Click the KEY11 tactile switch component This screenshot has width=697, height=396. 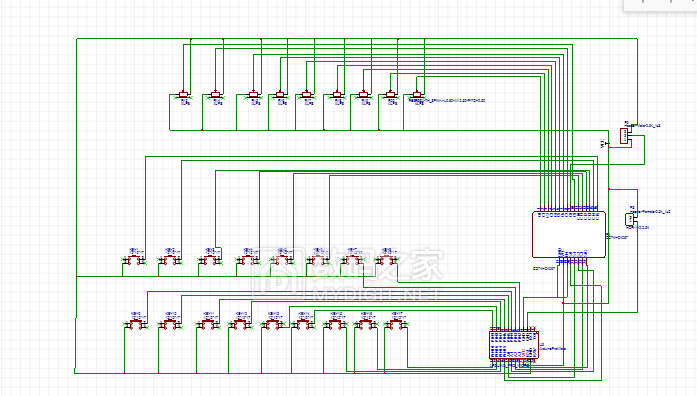208,325
